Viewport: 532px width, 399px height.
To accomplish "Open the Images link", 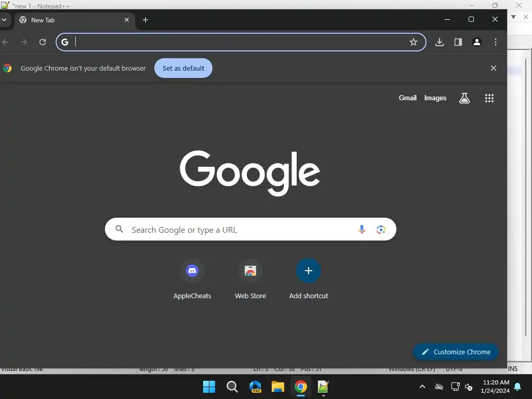I will point(435,98).
